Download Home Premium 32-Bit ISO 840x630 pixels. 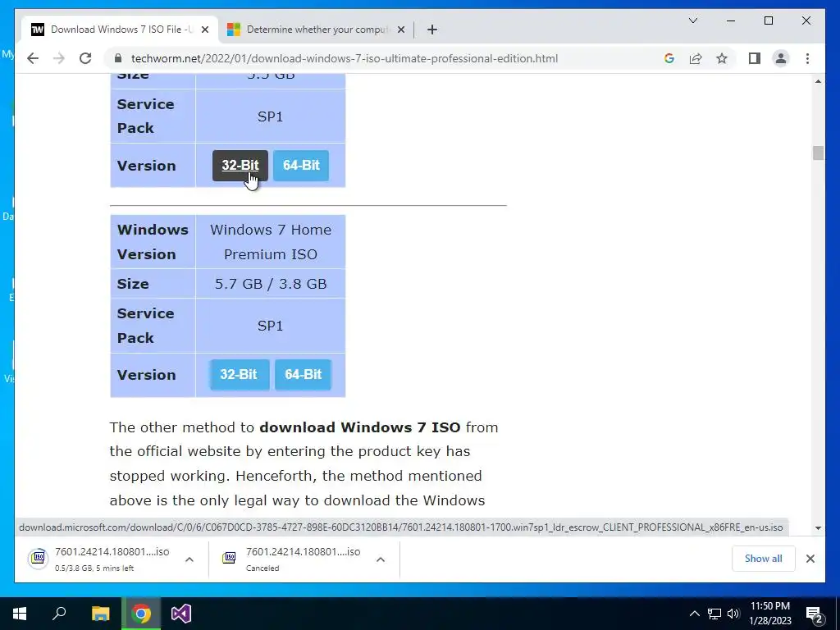pos(239,374)
